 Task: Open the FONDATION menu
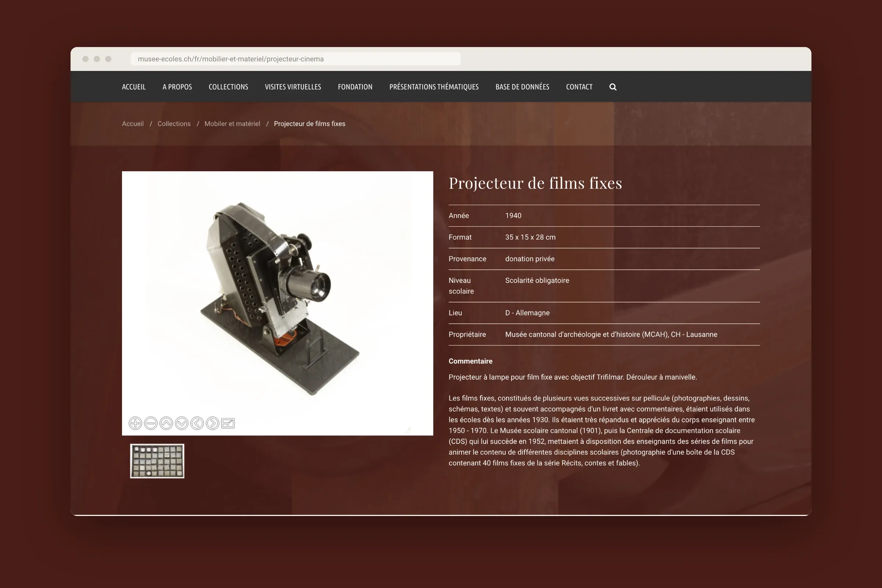pos(355,87)
